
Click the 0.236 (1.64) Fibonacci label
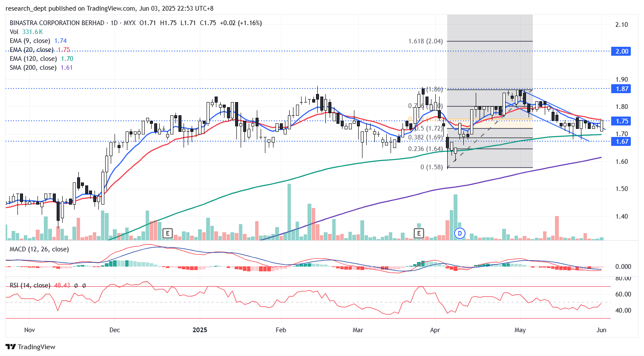(425, 149)
